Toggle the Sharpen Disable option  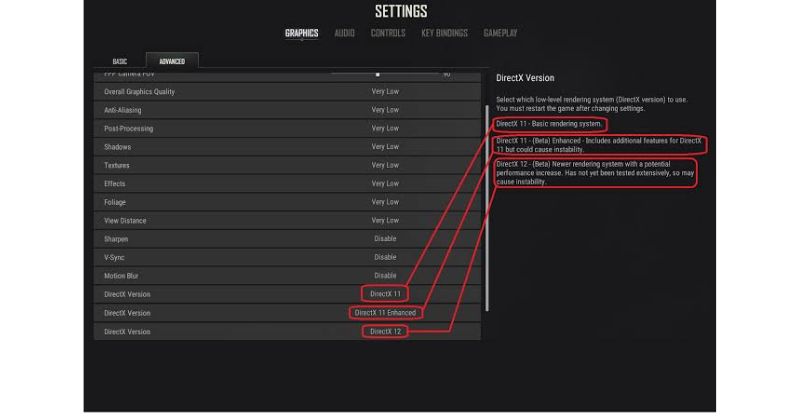(x=385, y=238)
